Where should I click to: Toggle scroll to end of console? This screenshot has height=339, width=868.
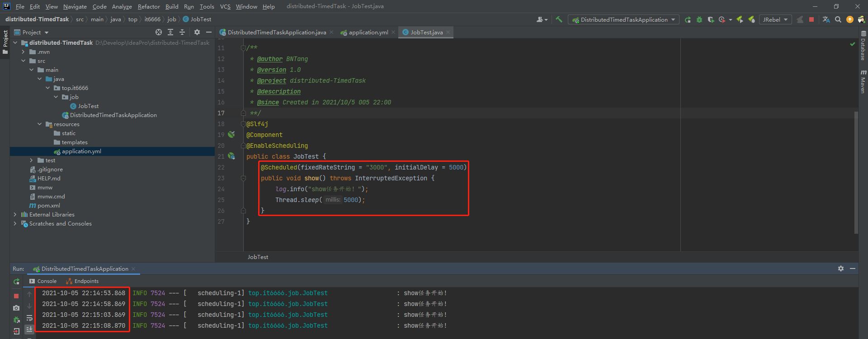coord(29,329)
